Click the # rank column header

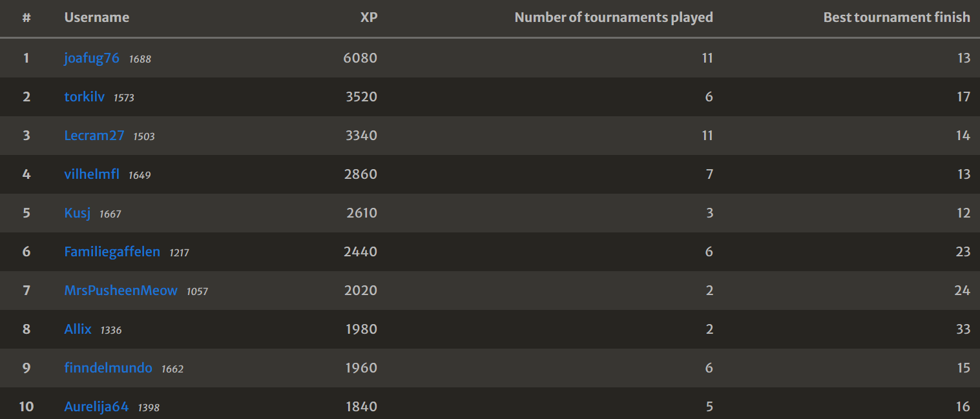pyautogui.click(x=26, y=17)
